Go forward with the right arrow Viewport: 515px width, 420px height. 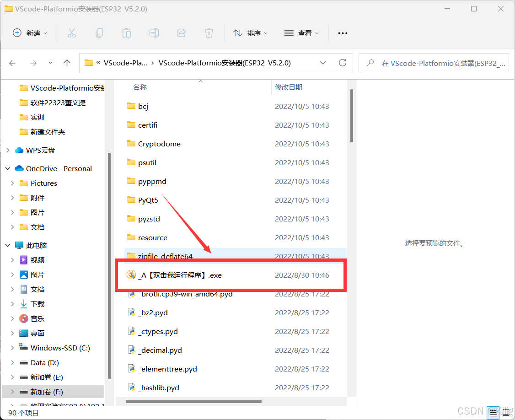click(x=33, y=63)
